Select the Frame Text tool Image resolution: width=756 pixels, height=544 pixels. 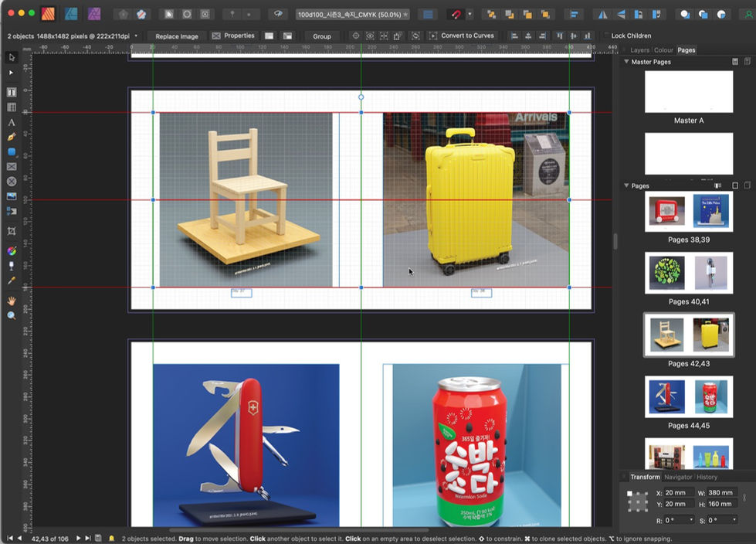pyautogui.click(x=12, y=92)
